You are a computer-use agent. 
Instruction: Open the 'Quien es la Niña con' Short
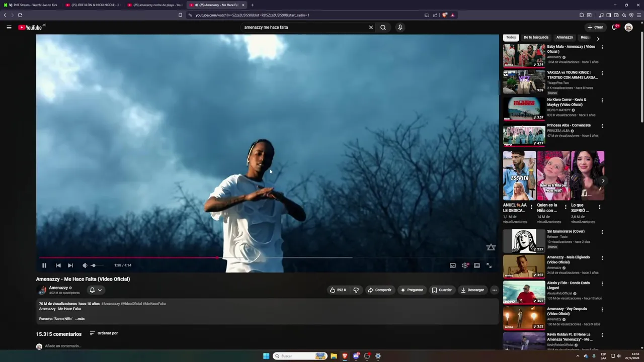point(553,175)
